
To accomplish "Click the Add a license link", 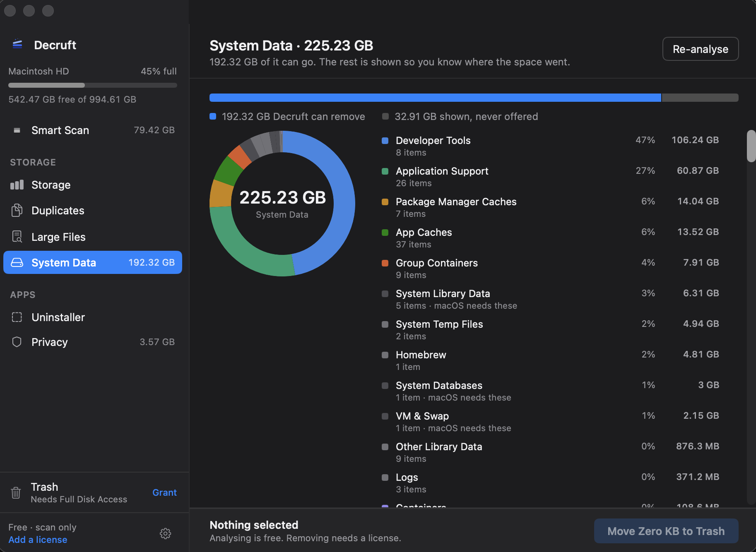I will point(38,540).
